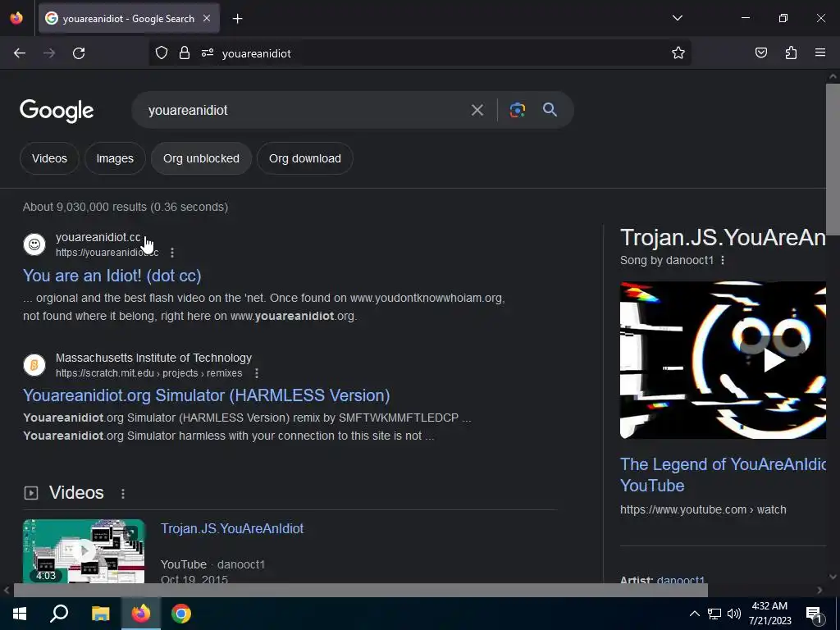
Task: Open the Firefox hamburger application menu
Action: pos(820,53)
